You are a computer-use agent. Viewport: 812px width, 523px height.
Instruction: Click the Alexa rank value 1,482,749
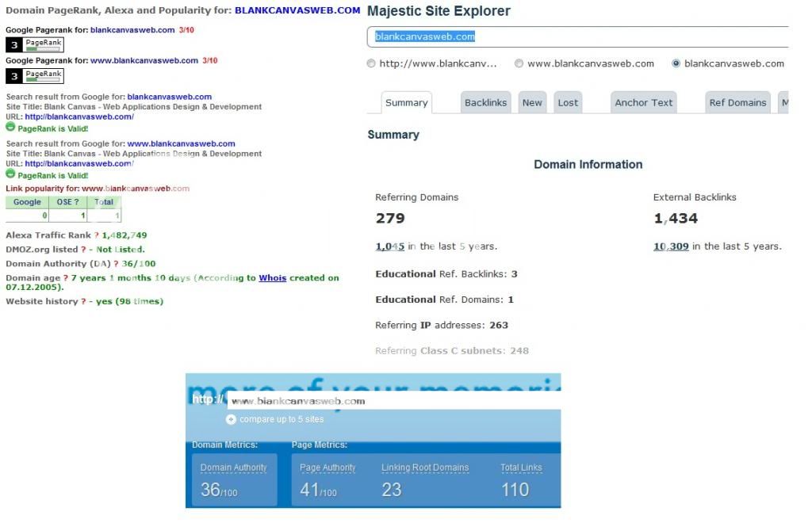coord(124,235)
